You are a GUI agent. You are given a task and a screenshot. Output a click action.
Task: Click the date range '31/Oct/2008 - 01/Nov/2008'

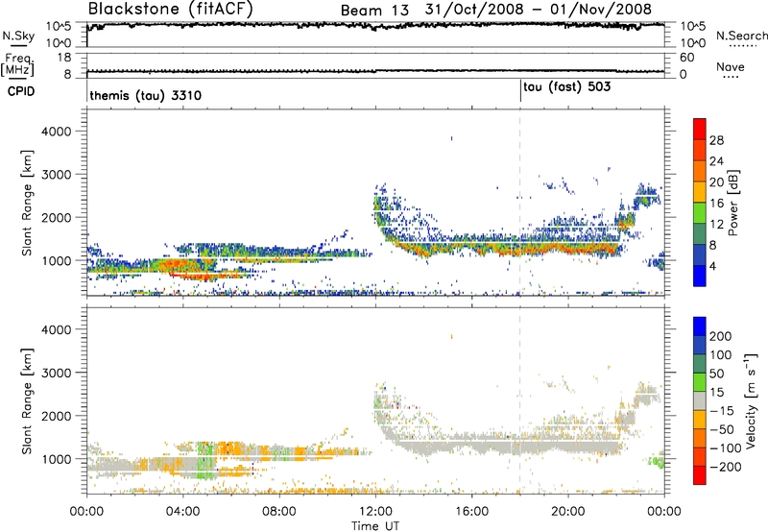(539, 10)
